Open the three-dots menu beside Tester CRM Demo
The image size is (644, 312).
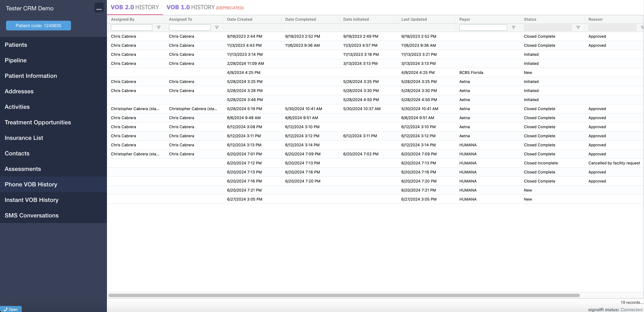[99, 8]
